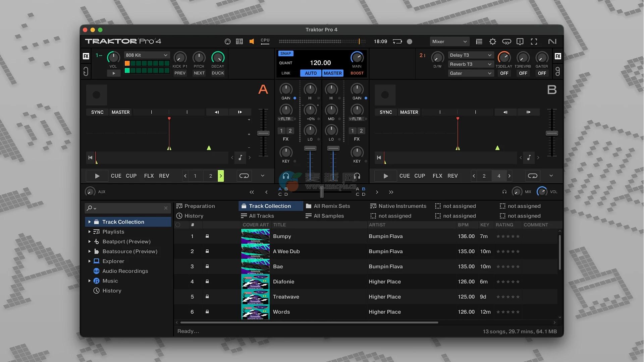Expand the Playlists tree node
This screenshot has width=644, height=362.
[90, 232]
